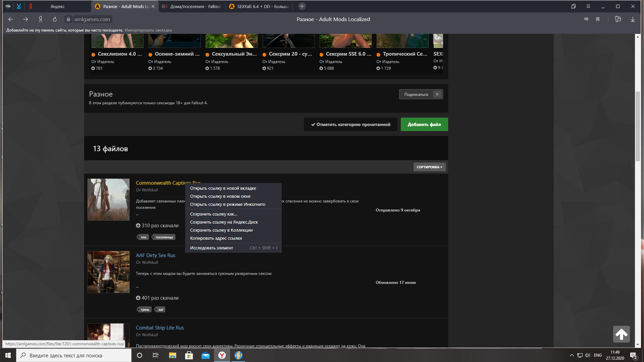Click the browser back arrow
Screen dimensions: 644x362
coord(11,19)
